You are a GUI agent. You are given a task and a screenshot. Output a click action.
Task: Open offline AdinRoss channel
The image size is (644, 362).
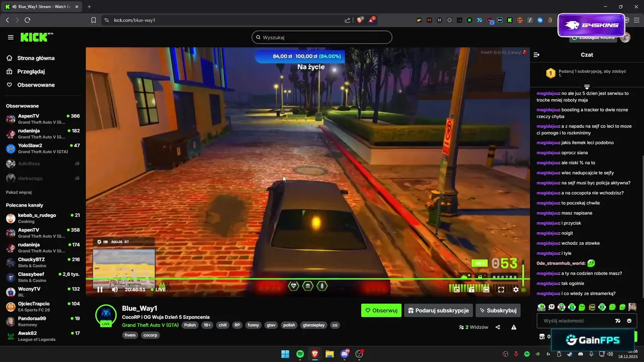point(43,163)
